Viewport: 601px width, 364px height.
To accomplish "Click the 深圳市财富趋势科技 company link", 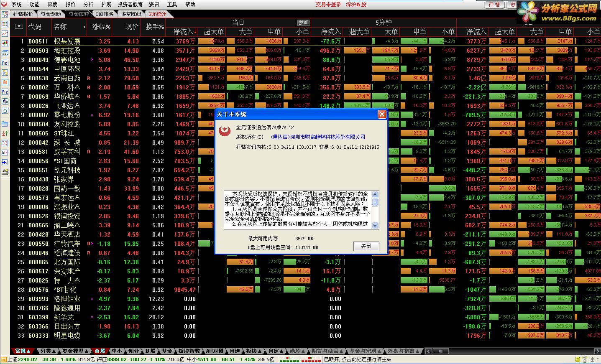I will click(x=318, y=137).
